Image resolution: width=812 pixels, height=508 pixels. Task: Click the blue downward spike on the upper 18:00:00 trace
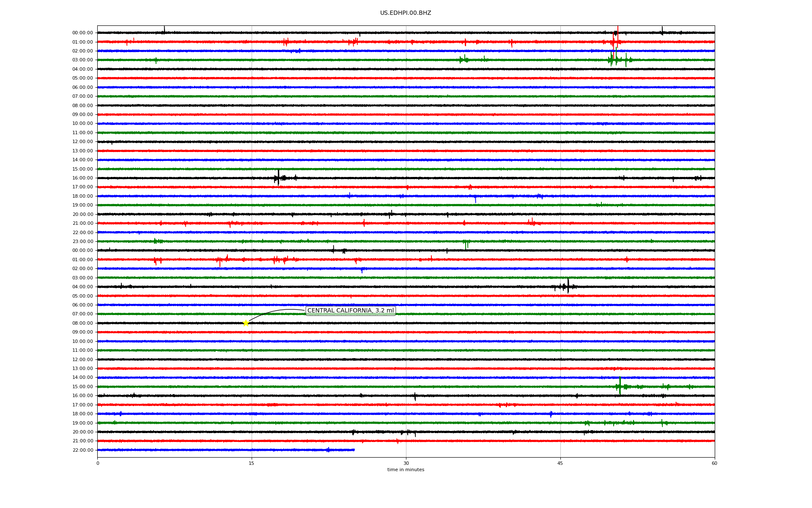click(475, 199)
